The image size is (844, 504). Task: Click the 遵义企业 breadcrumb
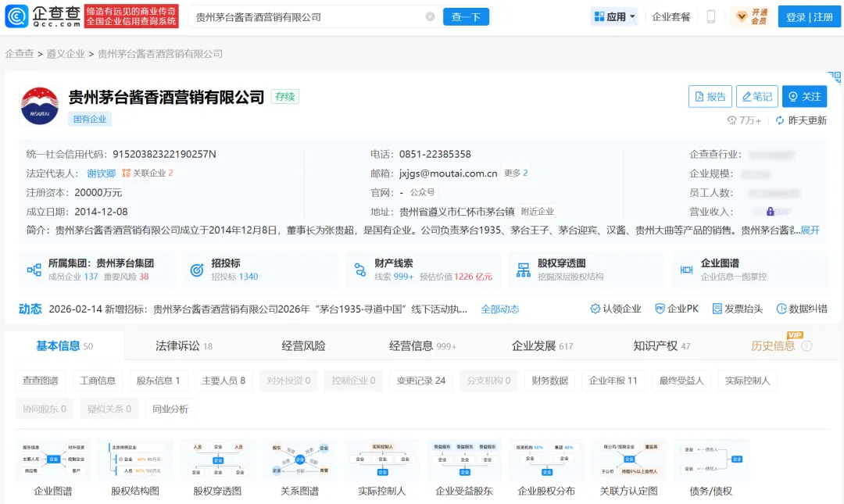pos(66,54)
